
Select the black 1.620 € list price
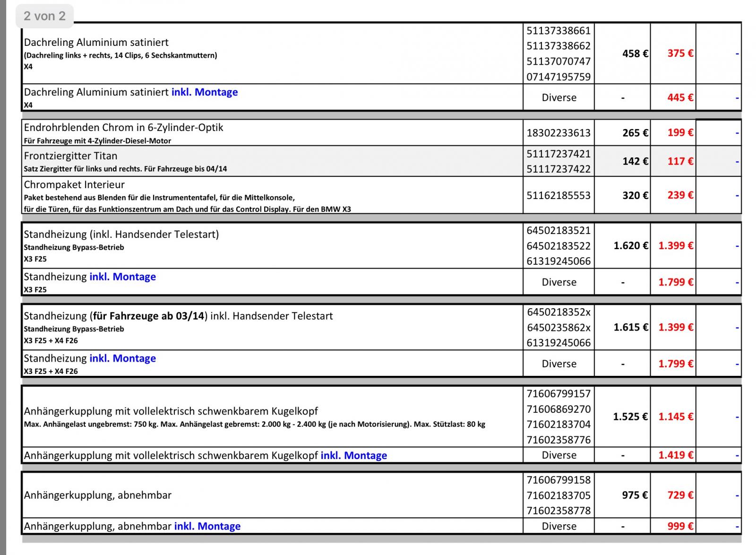pyautogui.click(x=630, y=245)
